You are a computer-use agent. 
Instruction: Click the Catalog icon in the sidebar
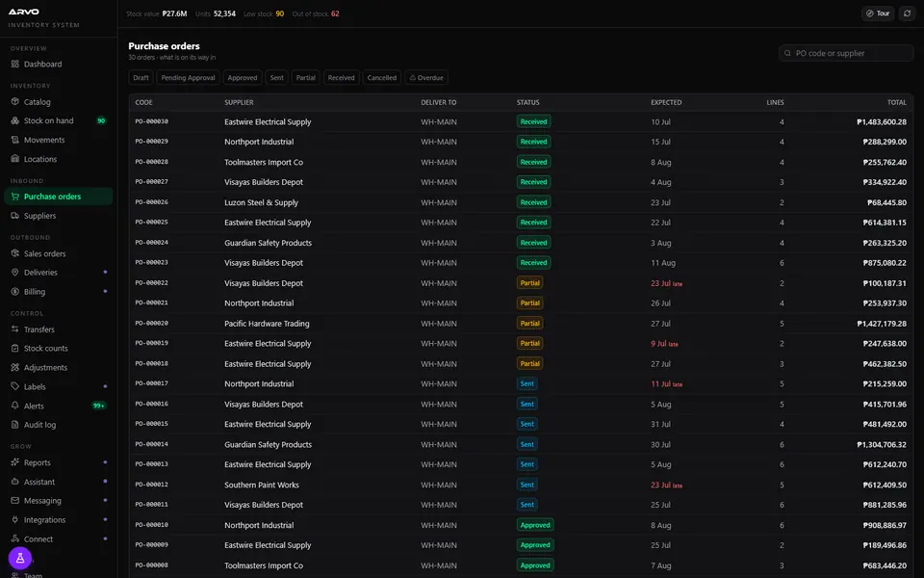pyautogui.click(x=14, y=101)
